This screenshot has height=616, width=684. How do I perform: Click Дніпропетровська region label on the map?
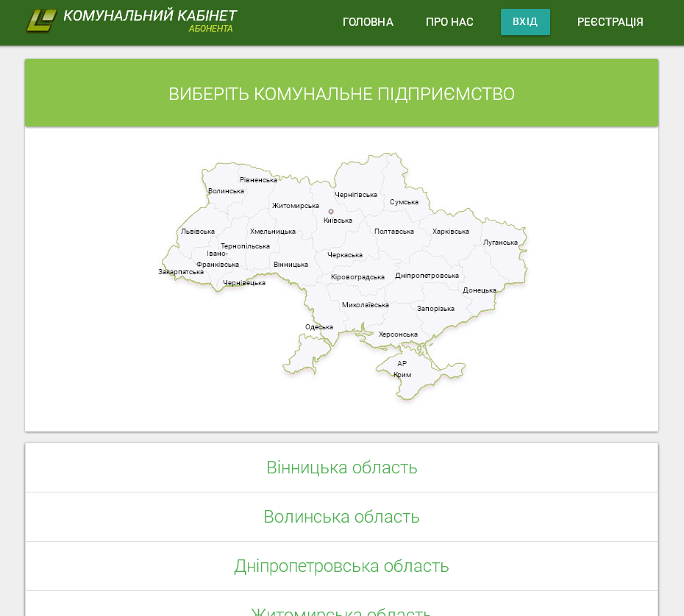coord(427,276)
